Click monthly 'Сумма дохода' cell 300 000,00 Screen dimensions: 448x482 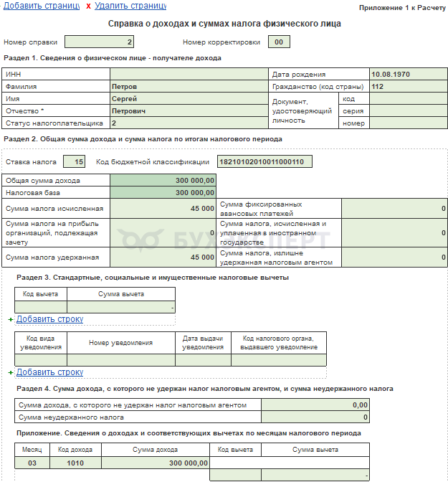(156, 463)
